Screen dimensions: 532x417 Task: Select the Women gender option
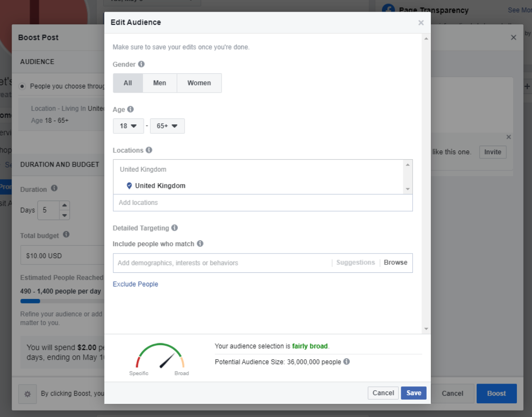[199, 83]
